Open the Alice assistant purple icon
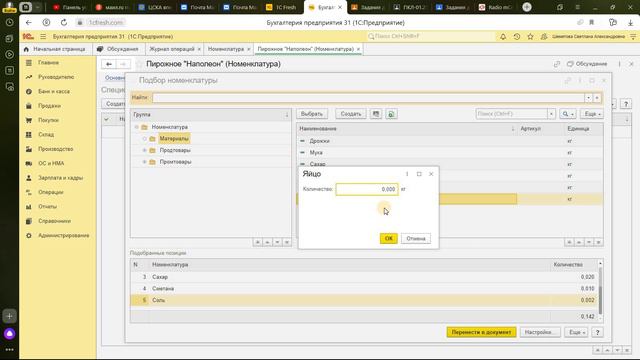 [x=9, y=334]
